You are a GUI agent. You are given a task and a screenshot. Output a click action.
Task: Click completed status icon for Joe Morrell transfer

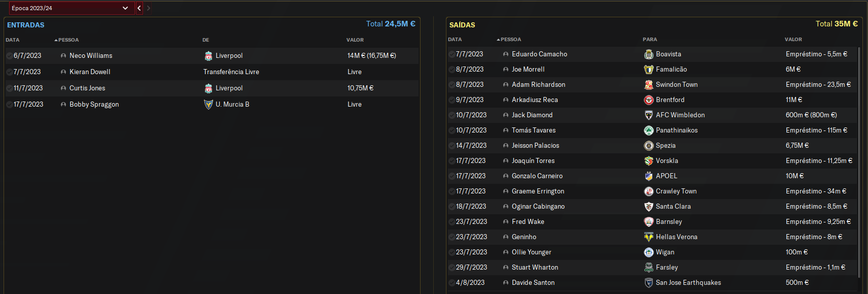[x=452, y=70]
